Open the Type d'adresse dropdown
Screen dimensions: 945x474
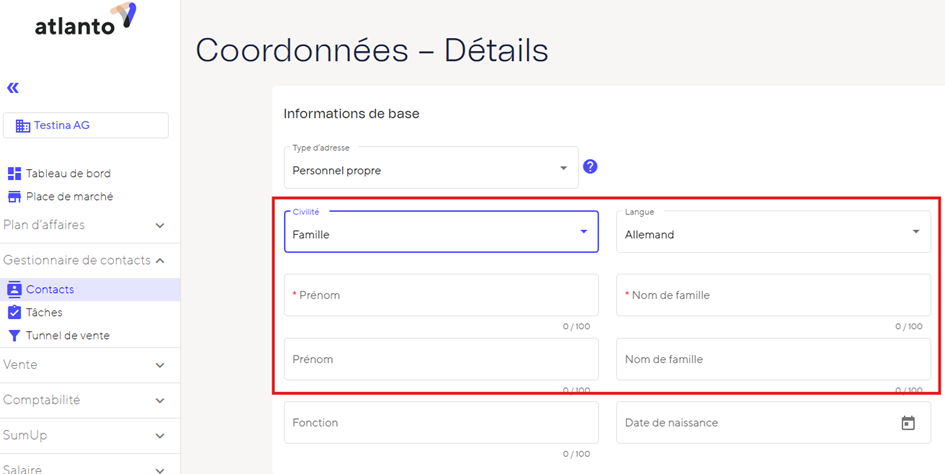pos(431,168)
